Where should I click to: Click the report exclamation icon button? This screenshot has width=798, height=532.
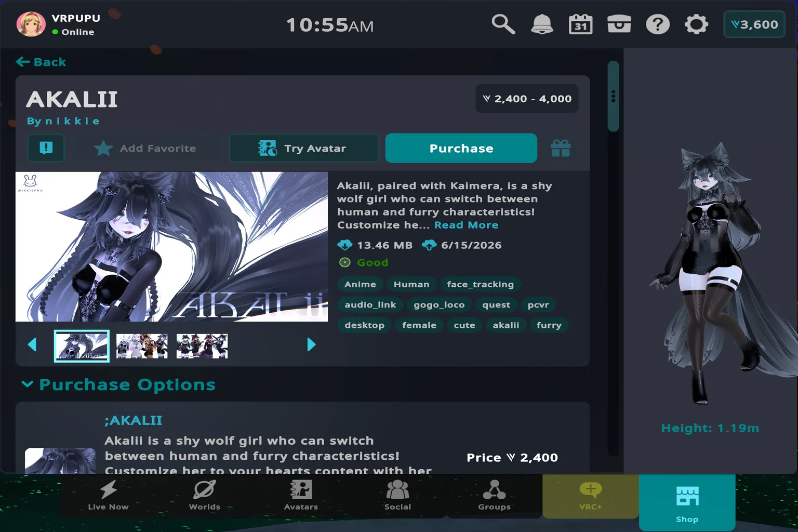(x=46, y=148)
